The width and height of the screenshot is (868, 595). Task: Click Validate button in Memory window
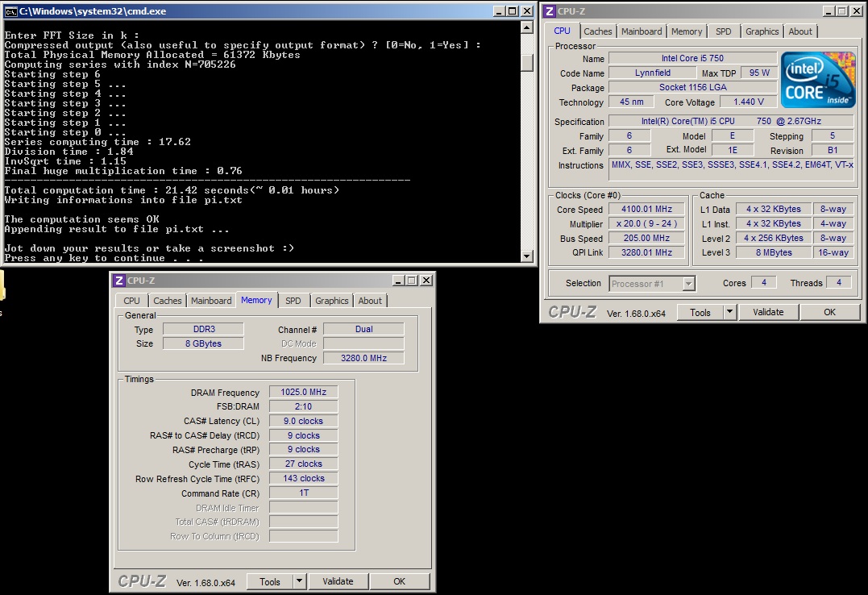tap(338, 582)
